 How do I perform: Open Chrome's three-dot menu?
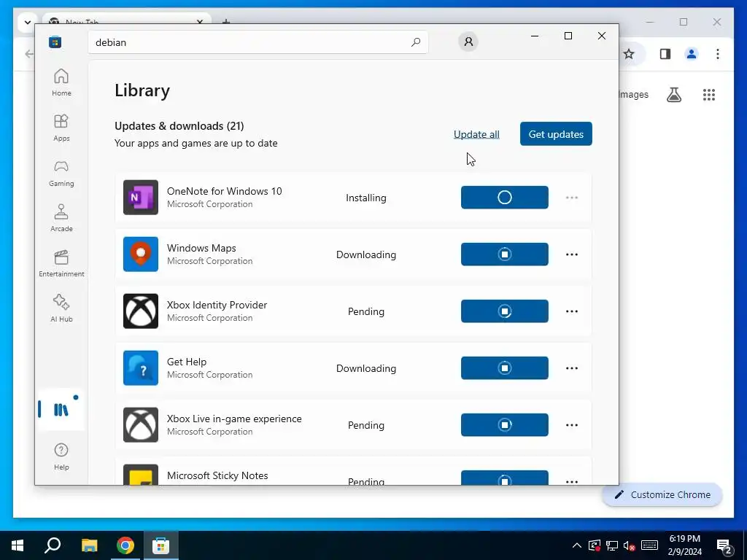click(x=718, y=54)
